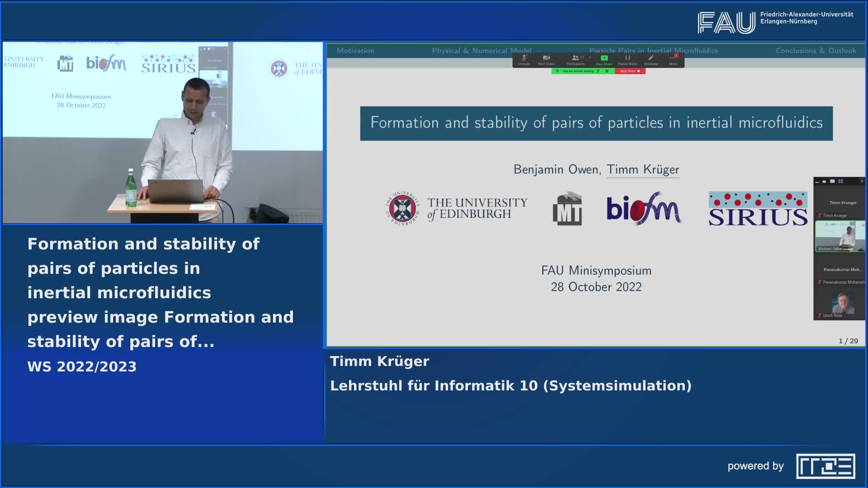
Task: Switch video panel to gallery grid view
Action: [840, 181]
